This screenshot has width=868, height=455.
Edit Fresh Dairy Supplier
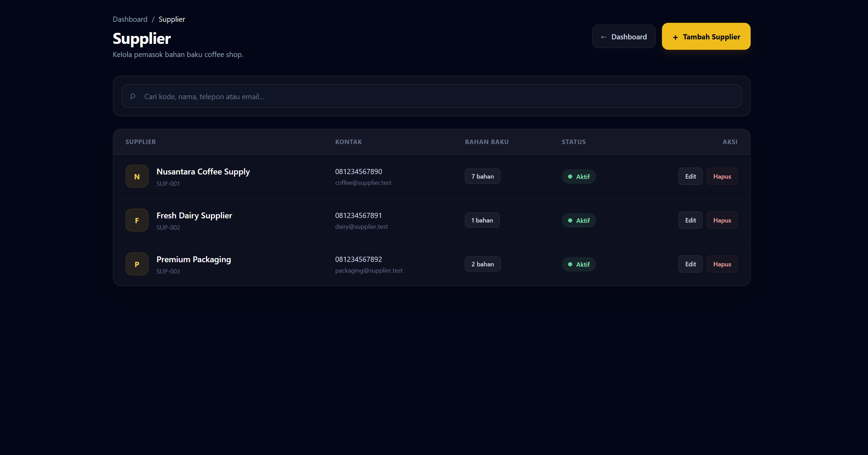click(691, 220)
